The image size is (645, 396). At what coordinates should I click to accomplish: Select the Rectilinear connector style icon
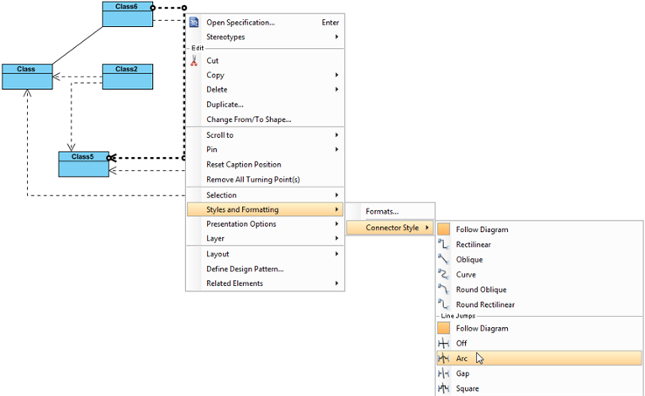[443, 244]
